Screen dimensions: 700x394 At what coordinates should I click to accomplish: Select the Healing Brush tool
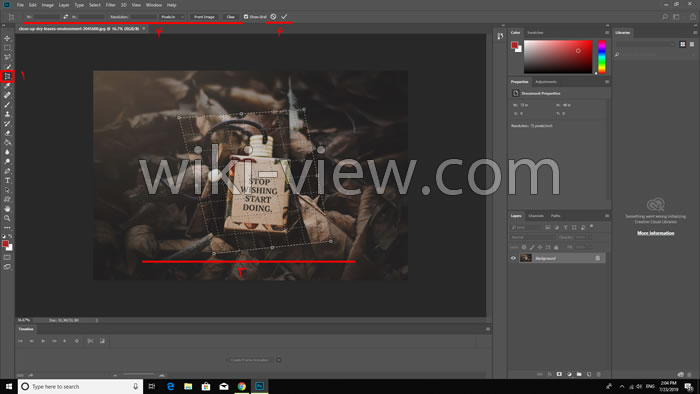pos(7,95)
